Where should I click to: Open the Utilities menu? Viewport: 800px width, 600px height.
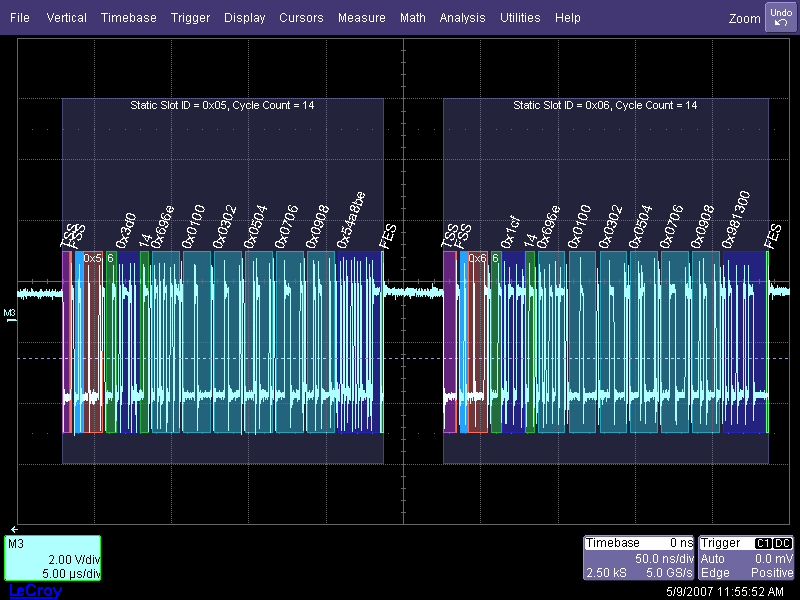[x=520, y=18]
